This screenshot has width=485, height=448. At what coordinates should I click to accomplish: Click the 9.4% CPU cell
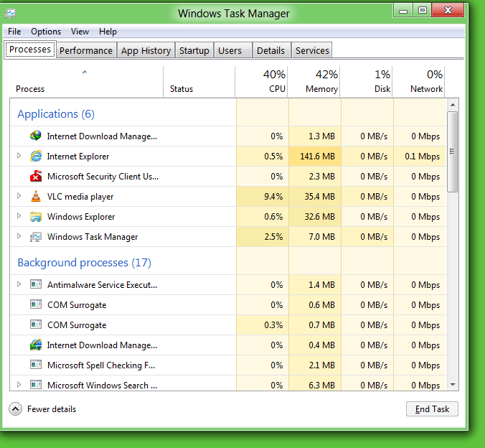[x=263, y=196]
